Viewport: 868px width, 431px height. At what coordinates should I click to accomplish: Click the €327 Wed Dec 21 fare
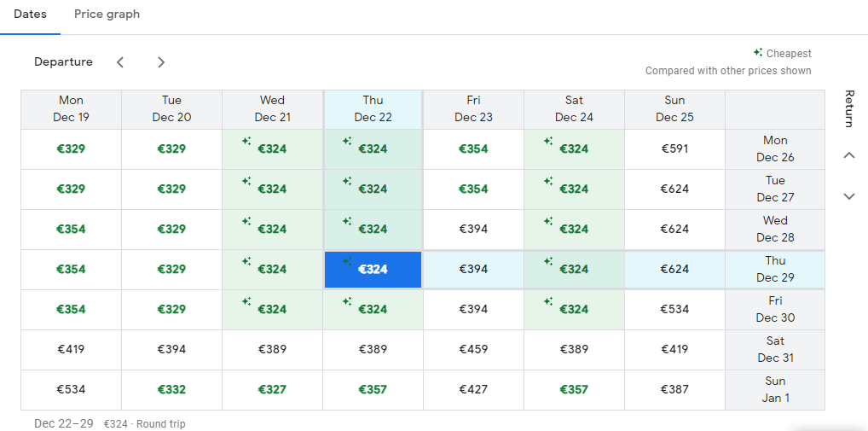[x=272, y=389]
